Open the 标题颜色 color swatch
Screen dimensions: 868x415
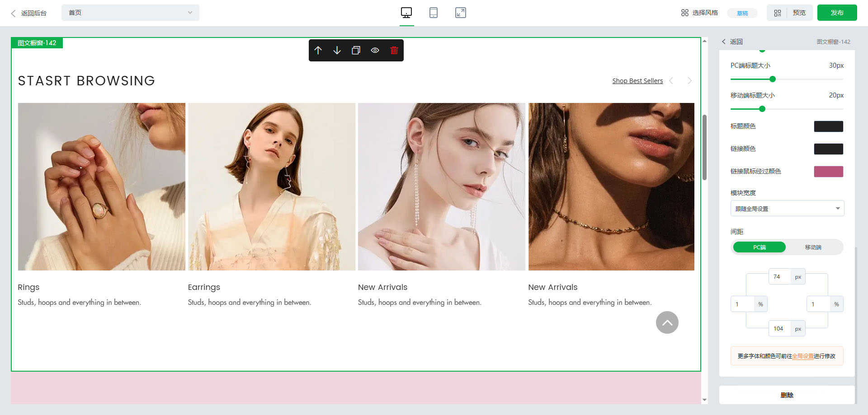click(829, 126)
